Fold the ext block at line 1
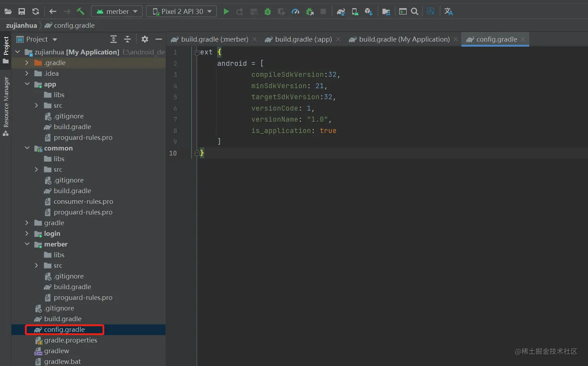This screenshot has width=588, height=366. tap(197, 52)
